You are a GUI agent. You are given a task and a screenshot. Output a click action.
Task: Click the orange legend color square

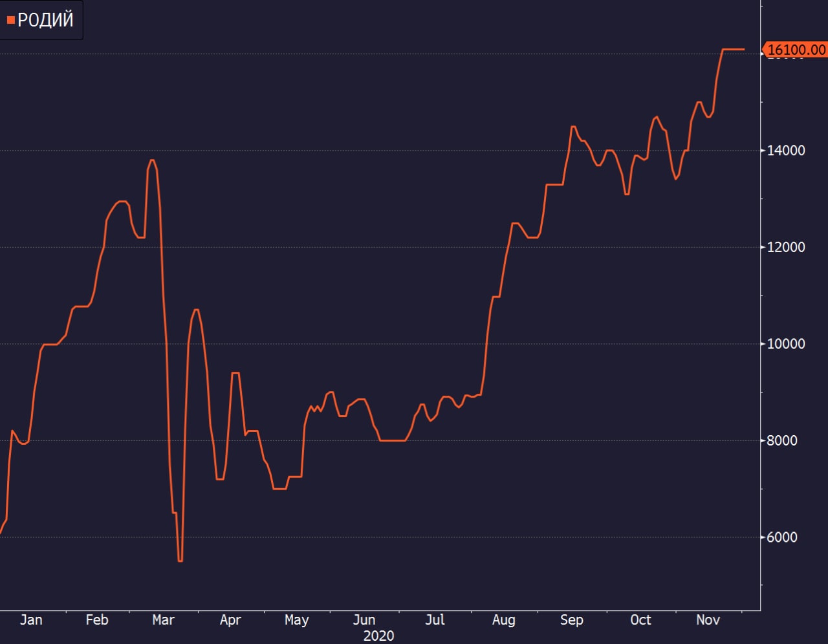click(10, 21)
